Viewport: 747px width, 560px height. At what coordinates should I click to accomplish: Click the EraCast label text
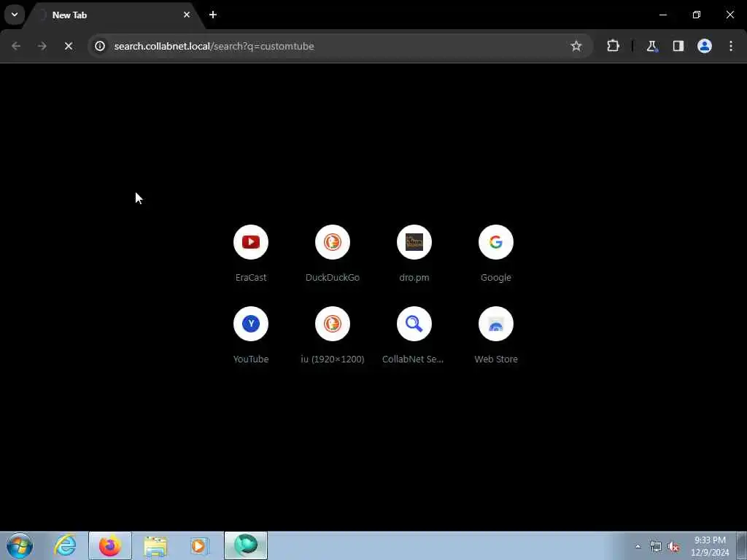251,277
